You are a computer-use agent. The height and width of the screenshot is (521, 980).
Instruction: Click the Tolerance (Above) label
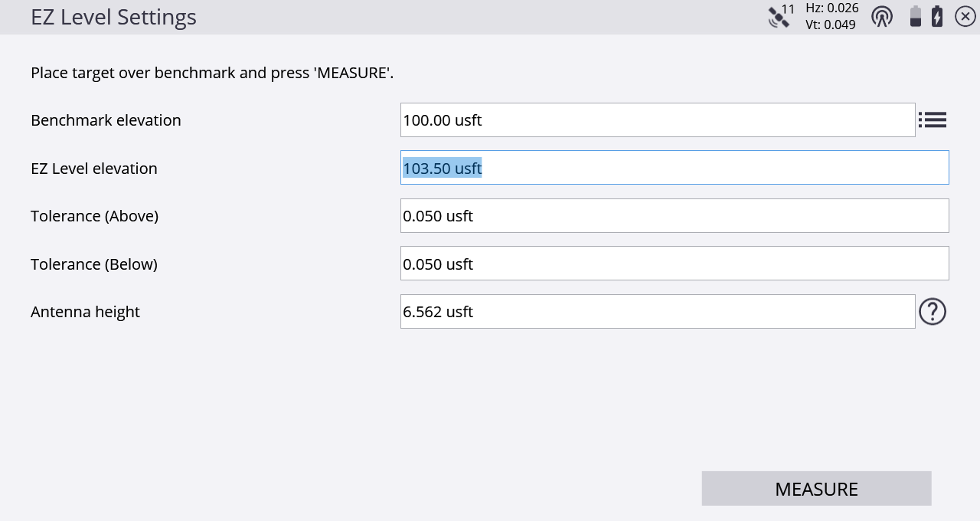tap(94, 216)
